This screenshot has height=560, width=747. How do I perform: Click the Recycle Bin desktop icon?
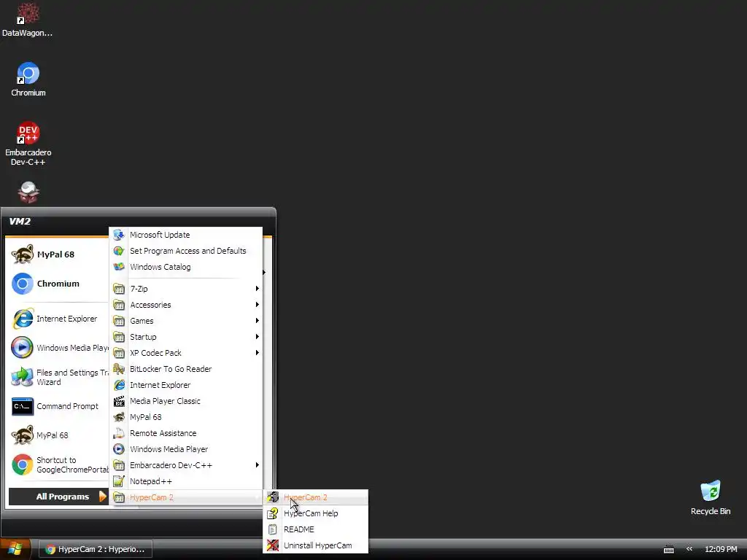pyautogui.click(x=711, y=497)
